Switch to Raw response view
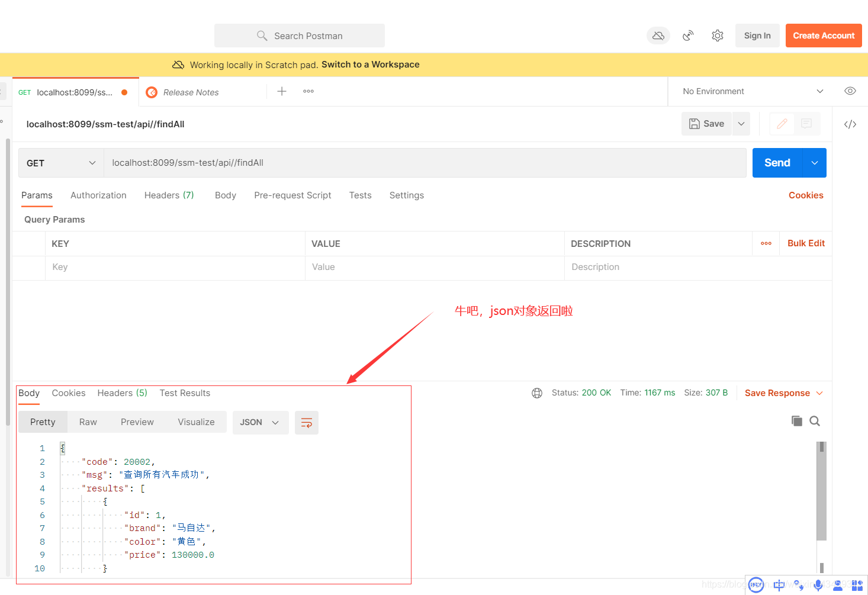 88,422
